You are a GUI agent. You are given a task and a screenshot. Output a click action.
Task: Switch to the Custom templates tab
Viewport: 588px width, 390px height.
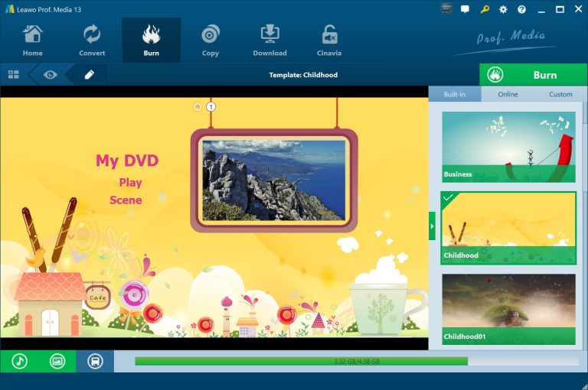click(560, 94)
